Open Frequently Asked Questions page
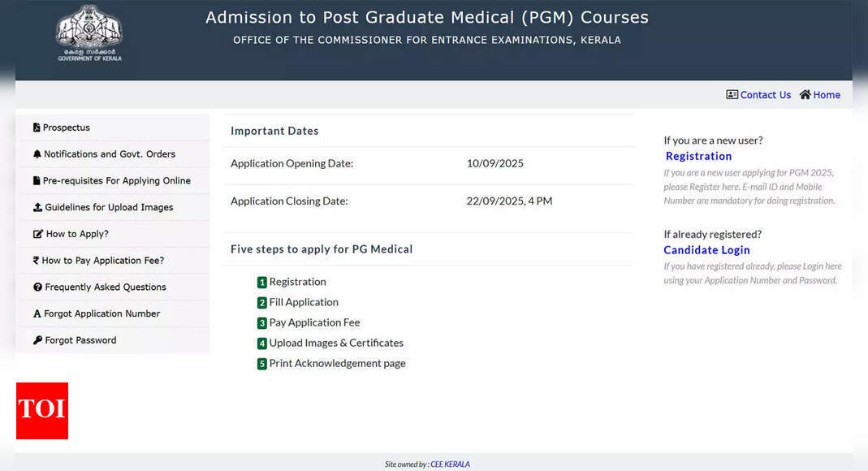This screenshot has width=868, height=471. tap(106, 287)
